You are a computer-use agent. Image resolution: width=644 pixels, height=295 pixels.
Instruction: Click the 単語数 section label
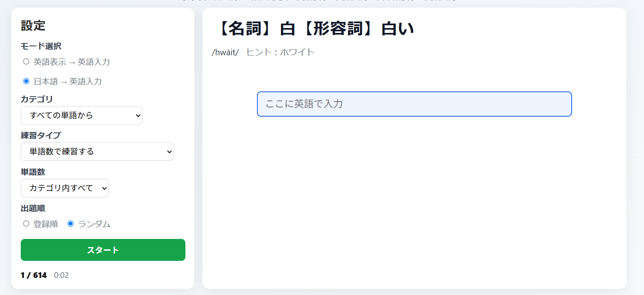click(33, 172)
